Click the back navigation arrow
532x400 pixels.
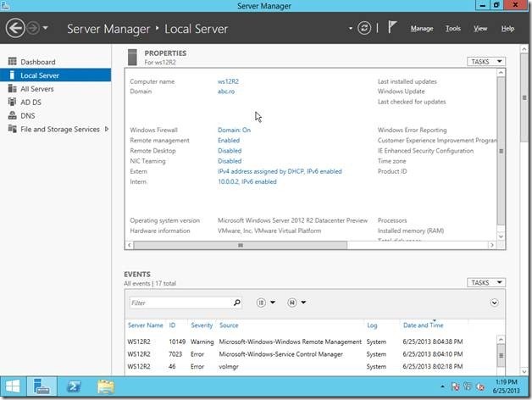click(x=15, y=28)
